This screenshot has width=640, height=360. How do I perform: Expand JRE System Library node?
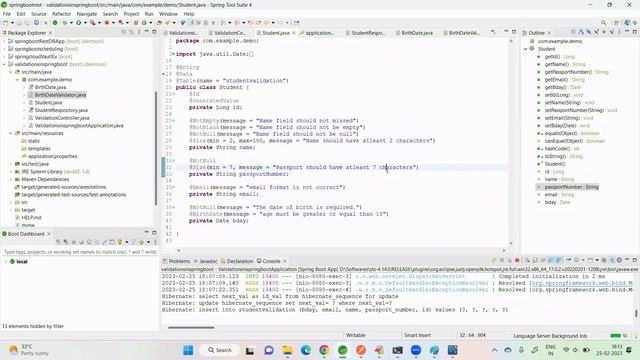11,172
